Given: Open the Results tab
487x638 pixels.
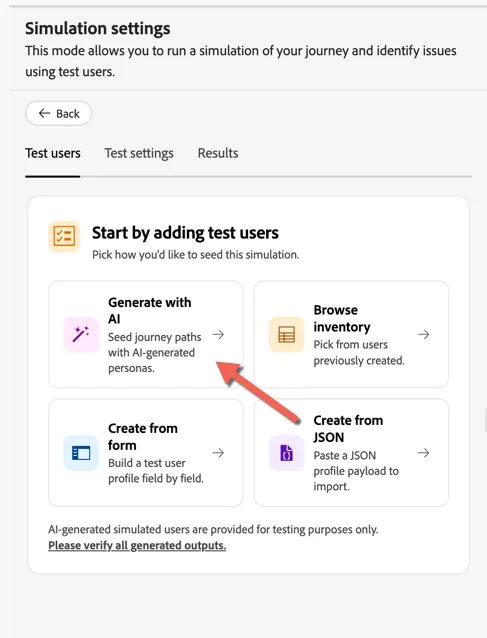Looking at the screenshot, I should 218,153.
